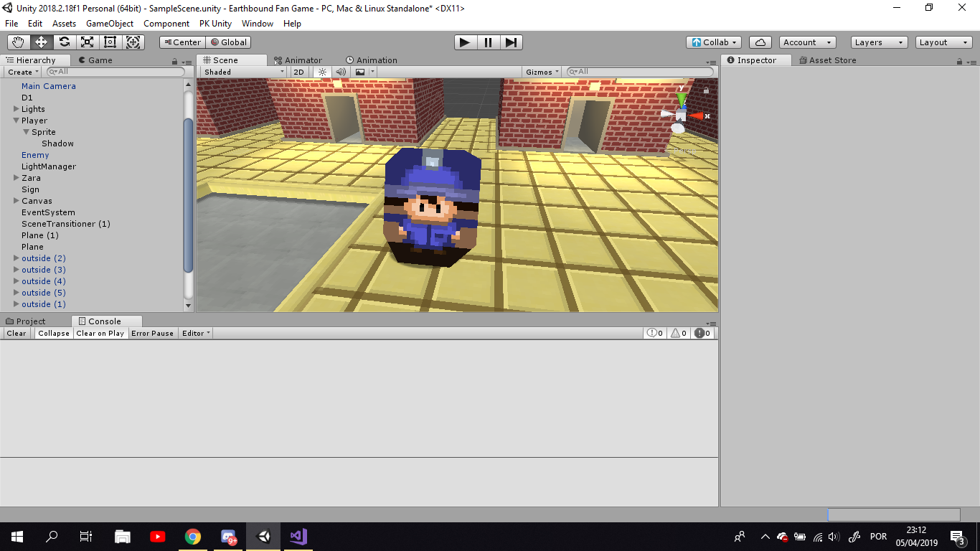Lock the Hierarchy panel
Image resolution: width=980 pixels, height=551 pixels.
click(x=174, y=62)
